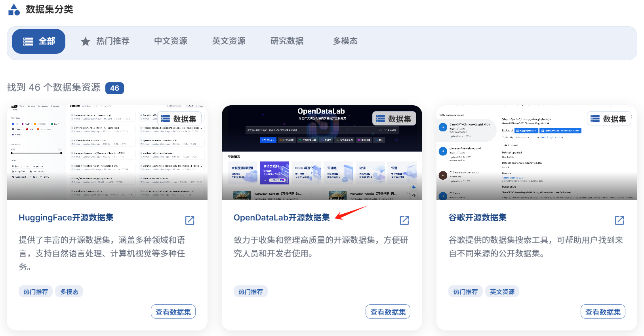The height and width of the screenshot is (336, 644).
Task: Open OpenDataLab external link icon
Action: [404, 220]
